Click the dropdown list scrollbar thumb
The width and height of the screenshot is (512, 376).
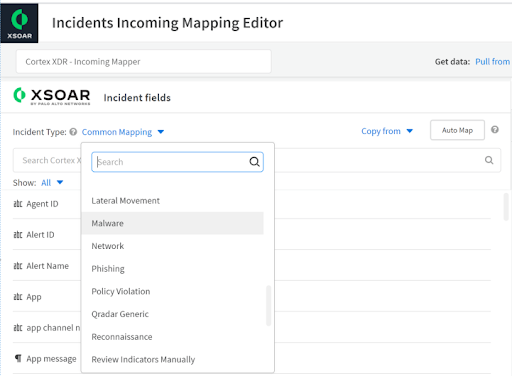268,305
